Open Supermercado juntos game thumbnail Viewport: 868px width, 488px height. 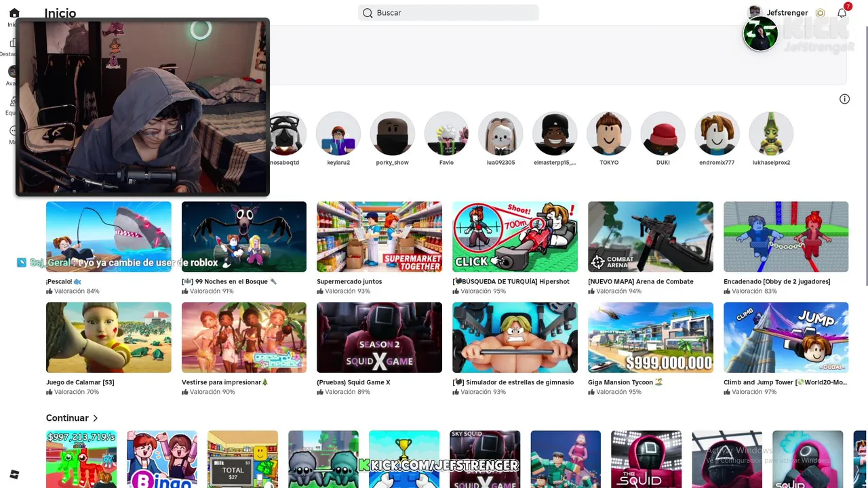(x=379, y=237)
